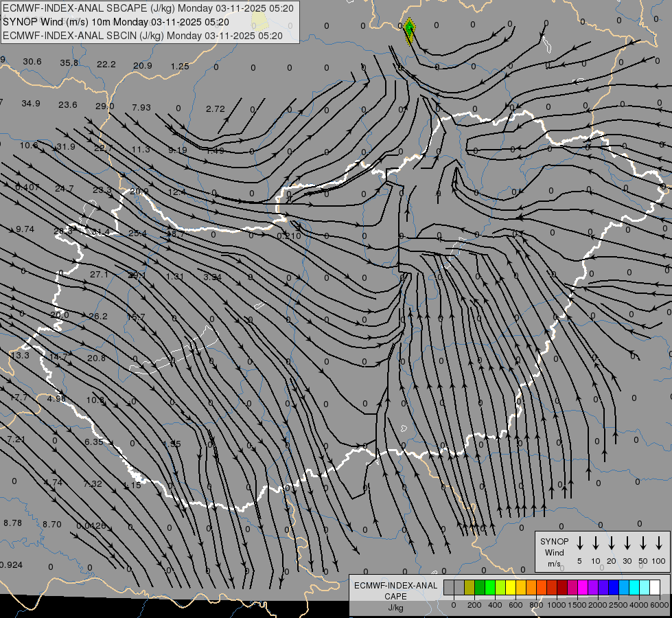
Task: Click the map value 12.4
Action: (x=177, y=192)
